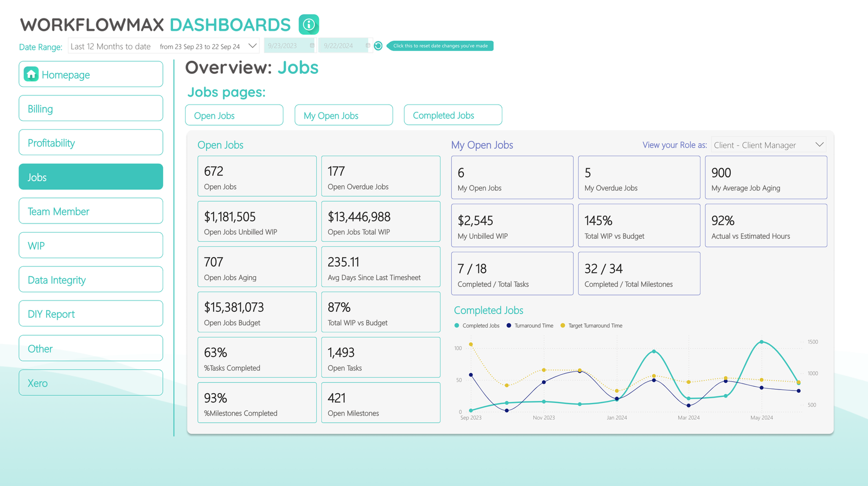
Task: Click the home icon in Homepage button
Action: point(31,74)
